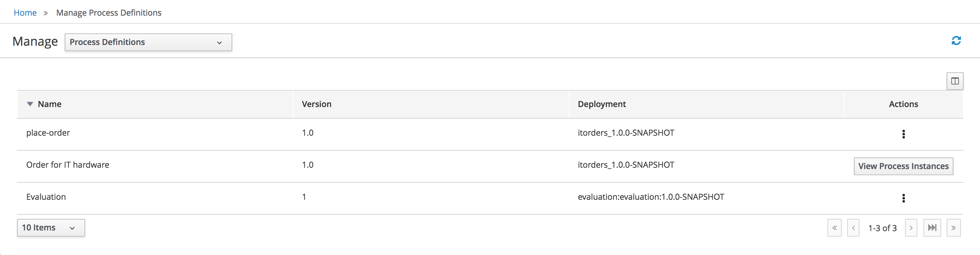The image size is (980, 255).
Task: Select the Evaluation process row name
Action: tap(46, 197)
